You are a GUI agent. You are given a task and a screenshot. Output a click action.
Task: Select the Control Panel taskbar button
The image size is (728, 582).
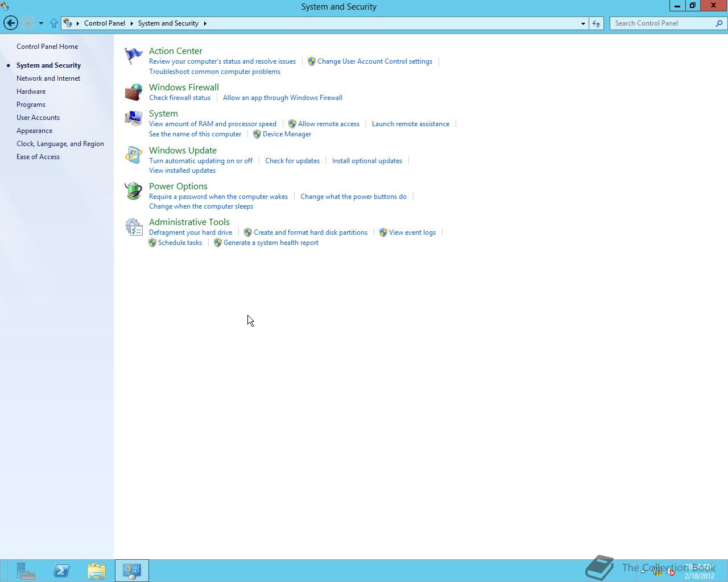tap(132, 571)
